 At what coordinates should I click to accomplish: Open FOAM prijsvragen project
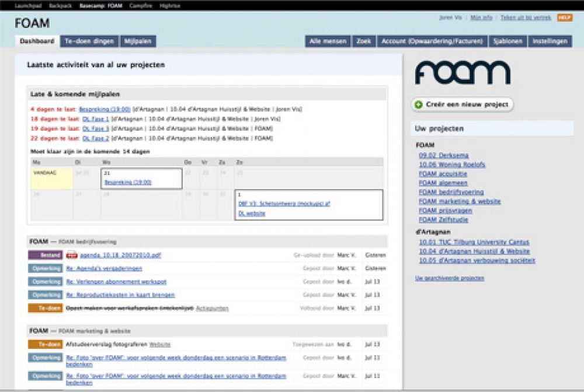(446, 211)
